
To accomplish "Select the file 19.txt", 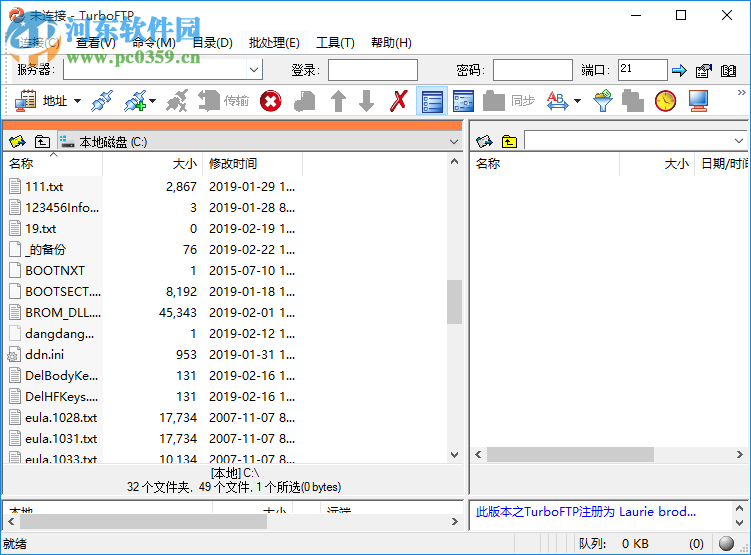I will click(41, 229).
